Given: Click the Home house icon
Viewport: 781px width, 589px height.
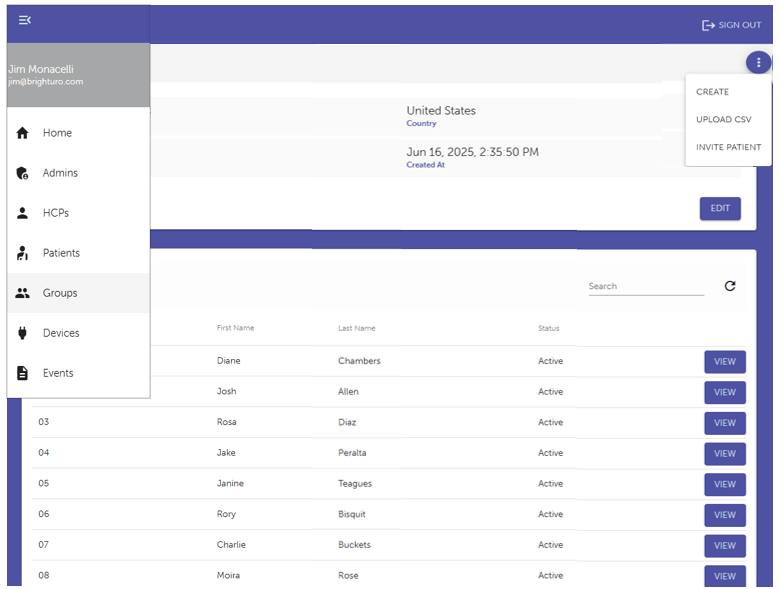Looking at the screenshot, I should click(22, 133).
